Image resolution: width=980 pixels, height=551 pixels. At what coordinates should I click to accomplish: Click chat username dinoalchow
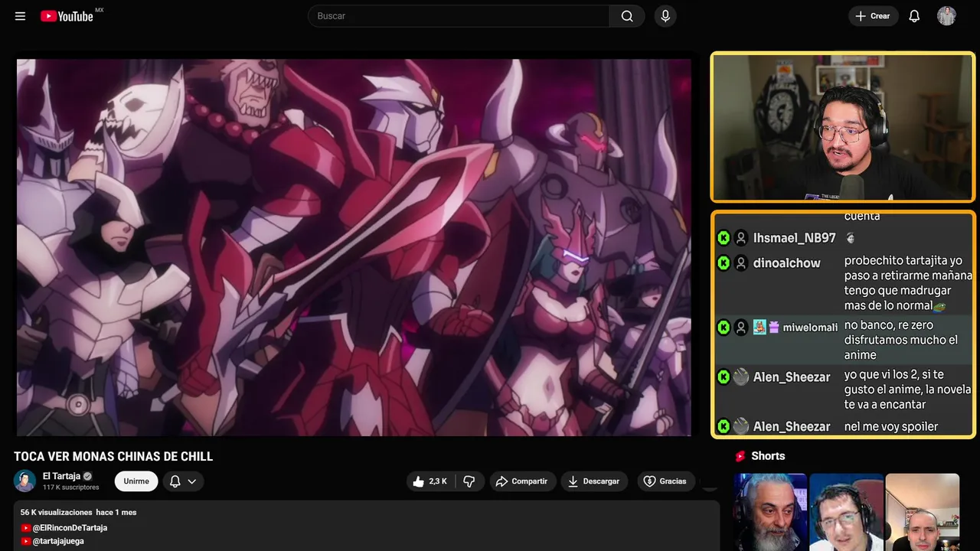pos(786,262)
